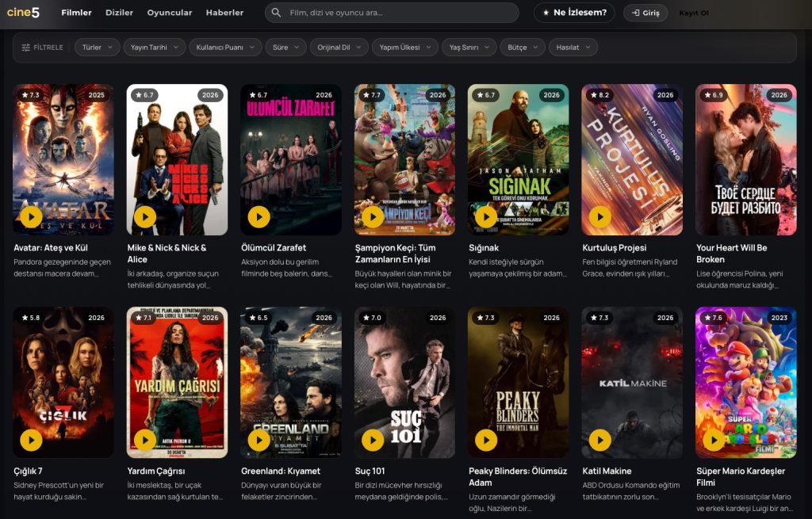This screenshot has width=812, height=519.
Task: Click the Giriş login button
Action: point(645,13)
